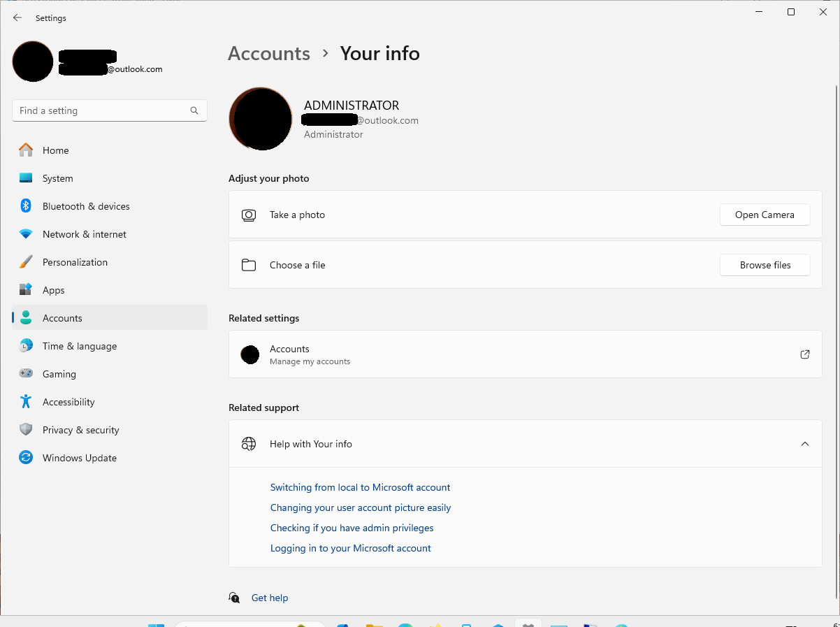This screenshot has width=840, height=627.
Task: Open Checking if you have admin privileges
Action: point(352,528)
